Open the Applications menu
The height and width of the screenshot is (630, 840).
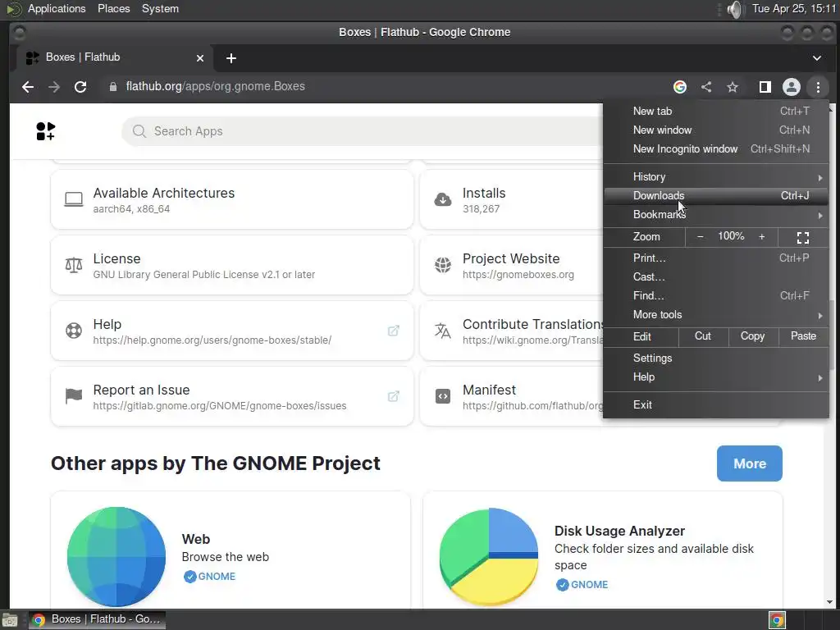click(x=57, y=8)
